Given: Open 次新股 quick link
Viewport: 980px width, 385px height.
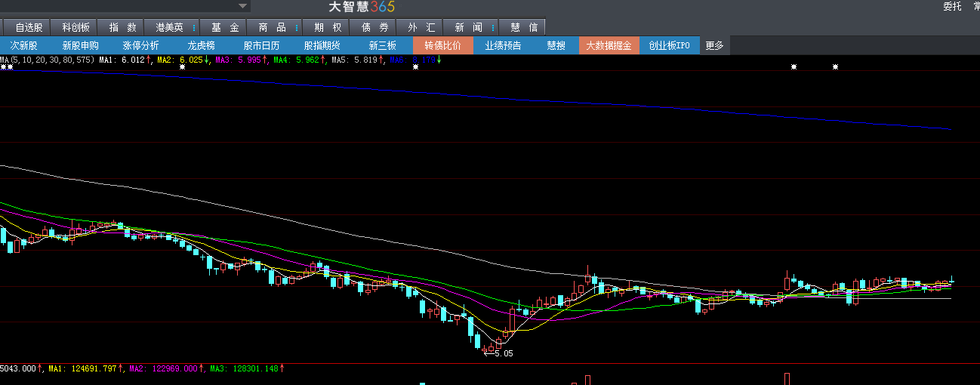Looking at the screenshot, I should [x=23, y=45].
